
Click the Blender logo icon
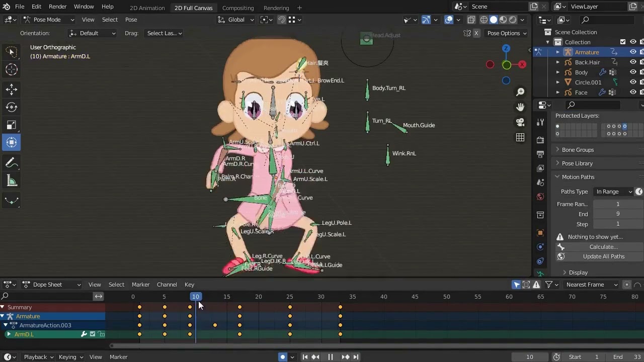coord(6,7)
